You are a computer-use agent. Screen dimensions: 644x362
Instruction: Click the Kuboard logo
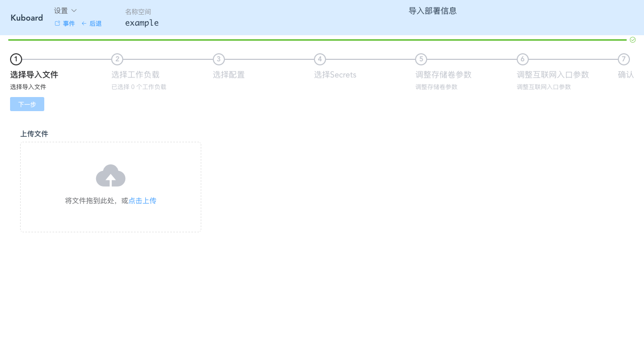pyautogui.click(x=26, y=18)
